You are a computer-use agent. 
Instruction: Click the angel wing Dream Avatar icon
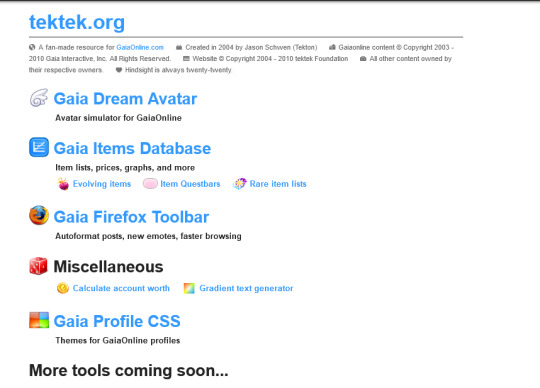(x=39, y=98)
